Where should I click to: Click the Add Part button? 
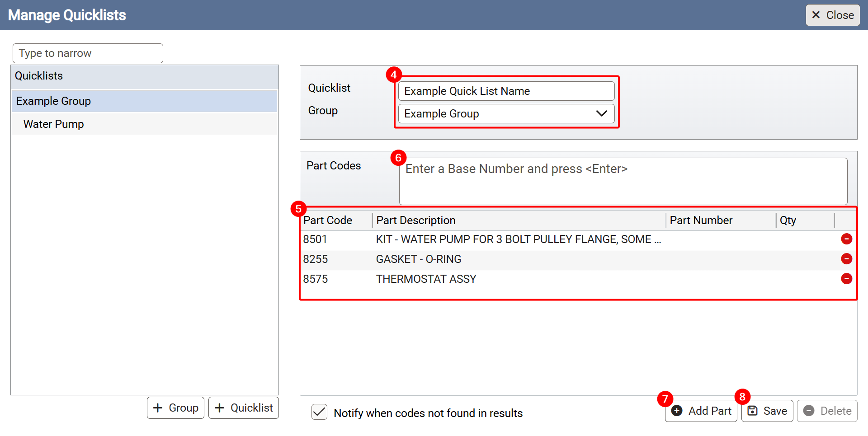(701, 411)
